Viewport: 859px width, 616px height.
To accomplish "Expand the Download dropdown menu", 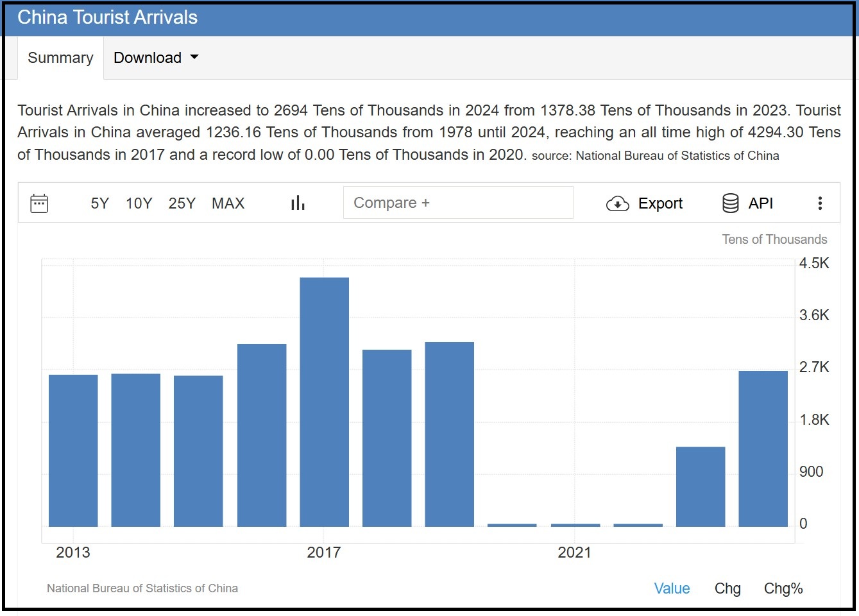I will (155, 57).
